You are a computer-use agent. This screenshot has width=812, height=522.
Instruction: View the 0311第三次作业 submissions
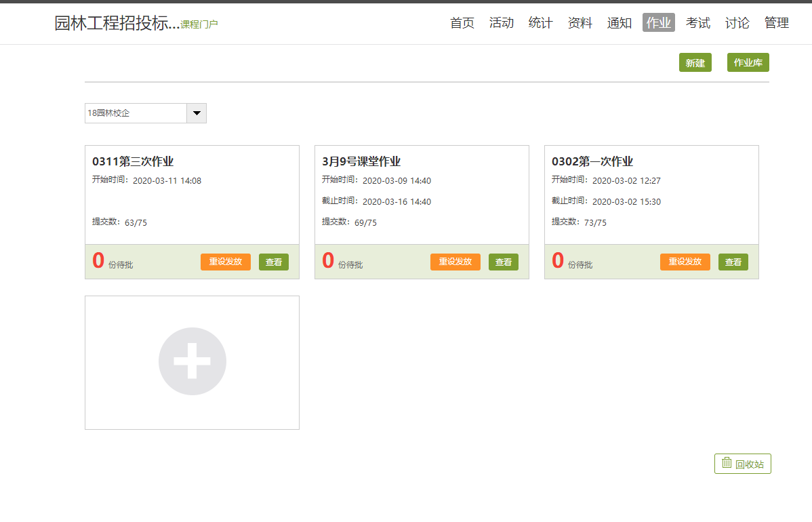(274, 262)
